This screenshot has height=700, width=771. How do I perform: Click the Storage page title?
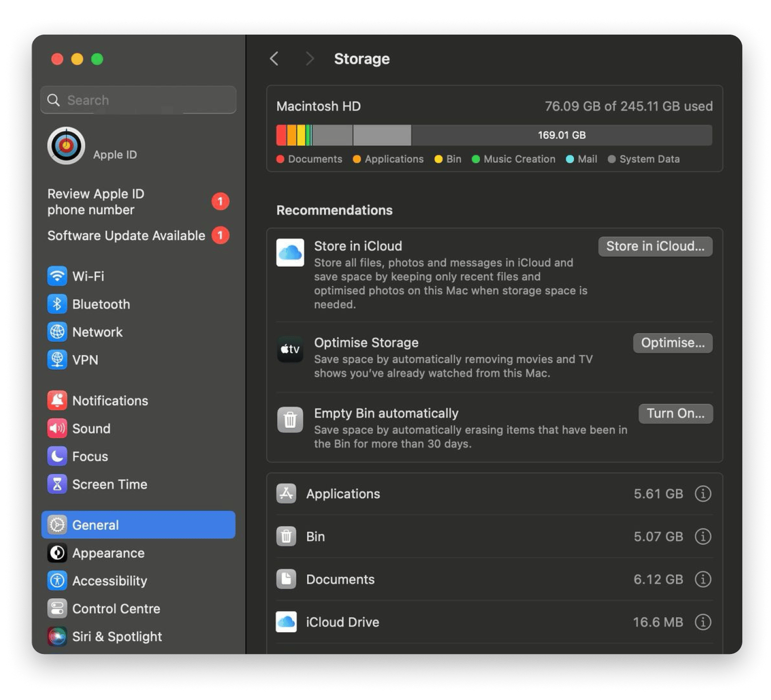pos(362,59)
